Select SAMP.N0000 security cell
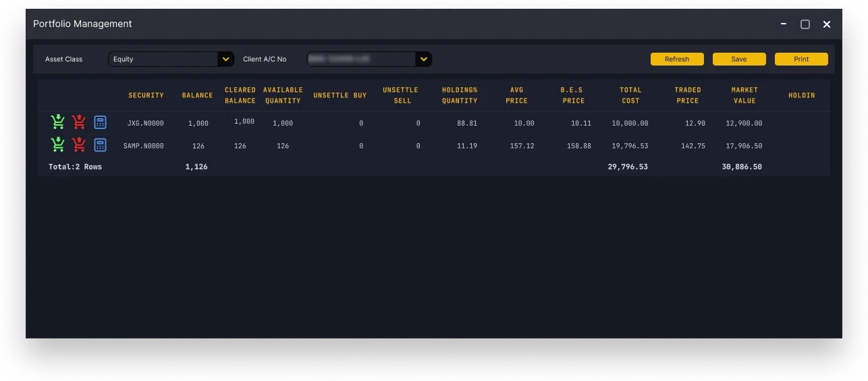The width and height of the screenshot is (868, 381). click(x=144, y=146)
